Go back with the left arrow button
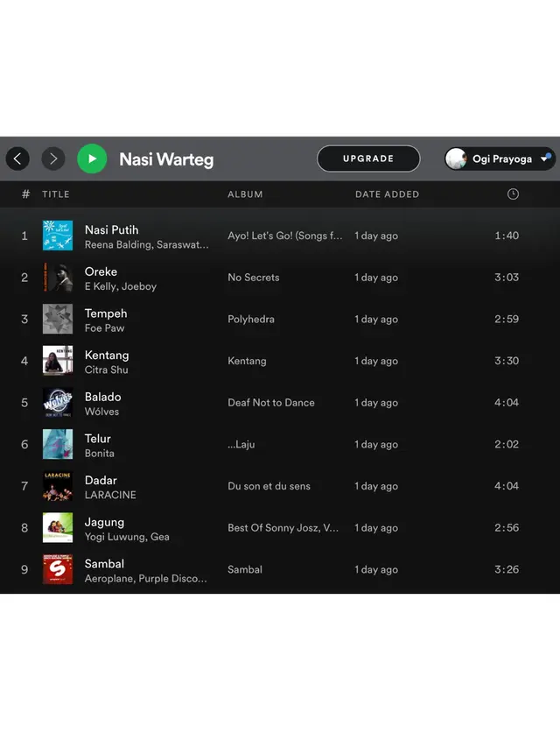 coord(17,159)
